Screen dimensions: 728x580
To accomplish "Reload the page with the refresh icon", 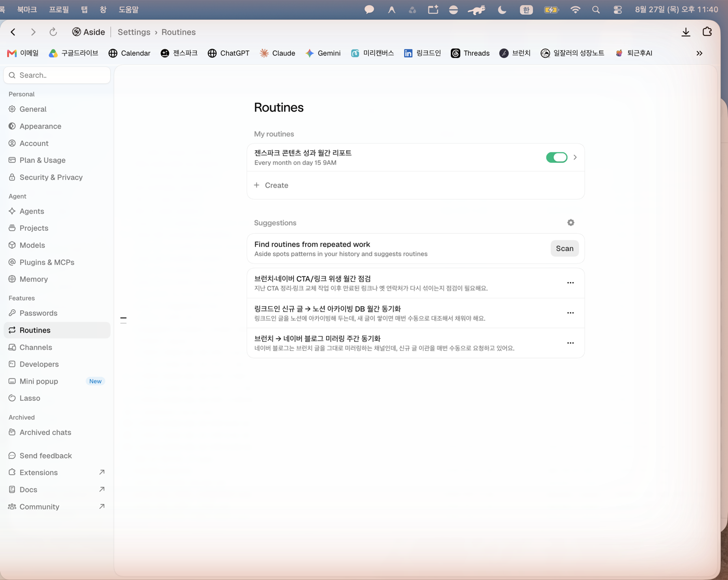I will coord(53,32).
